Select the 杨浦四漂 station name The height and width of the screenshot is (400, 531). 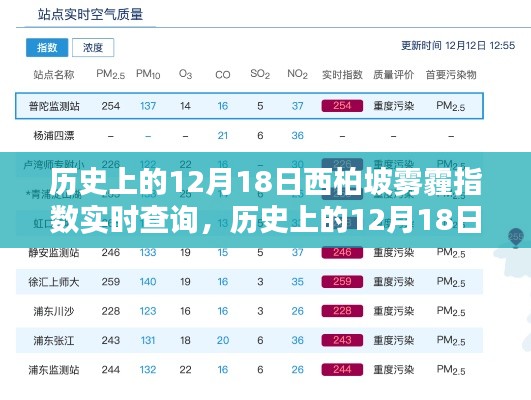click(54, 135)
